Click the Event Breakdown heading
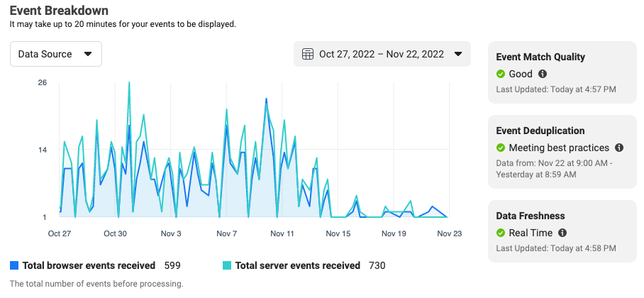The image size is (644, 298). (x=59, y=10)
